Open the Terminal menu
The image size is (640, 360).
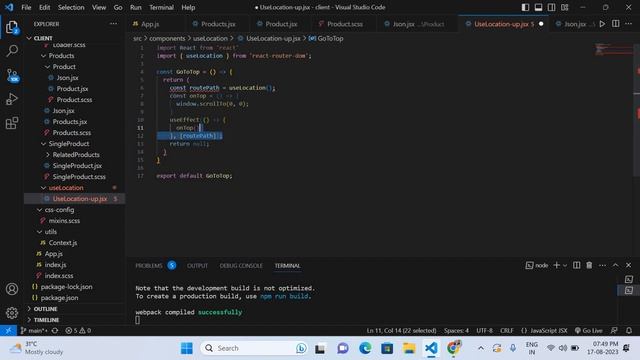click(x=161, y=7)
